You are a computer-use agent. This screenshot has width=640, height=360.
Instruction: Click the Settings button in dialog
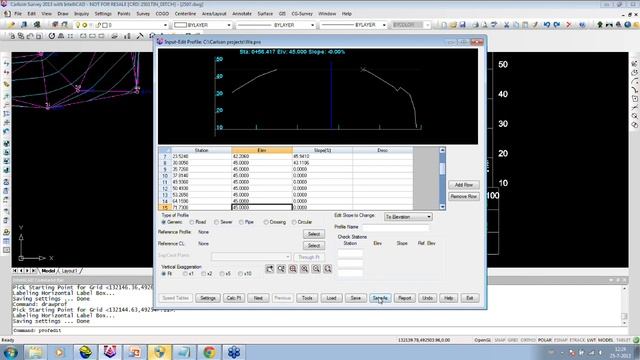point(208,298)
